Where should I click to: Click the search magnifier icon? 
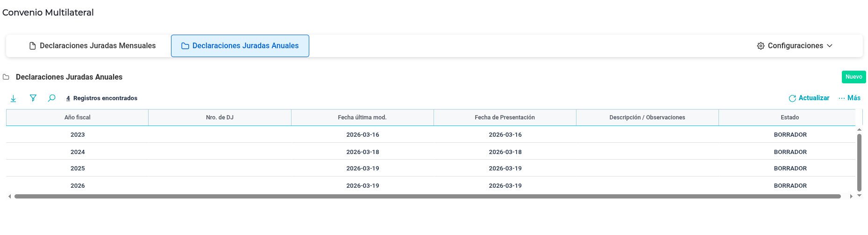click(52, 98)
